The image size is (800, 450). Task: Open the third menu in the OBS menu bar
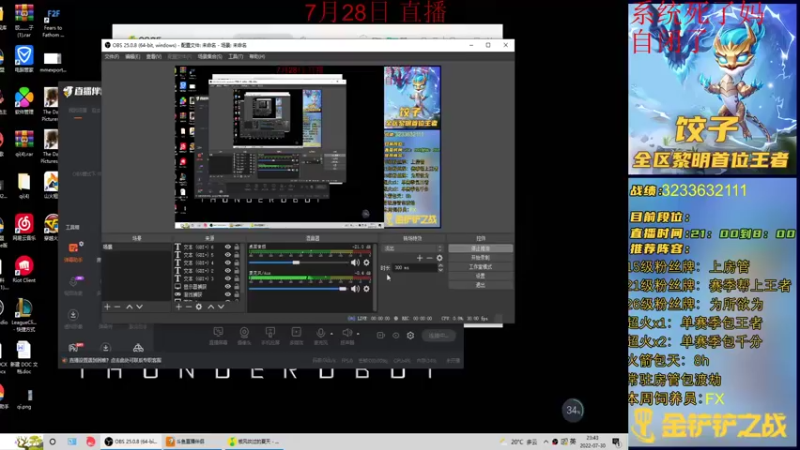click(x=154, y=57)
